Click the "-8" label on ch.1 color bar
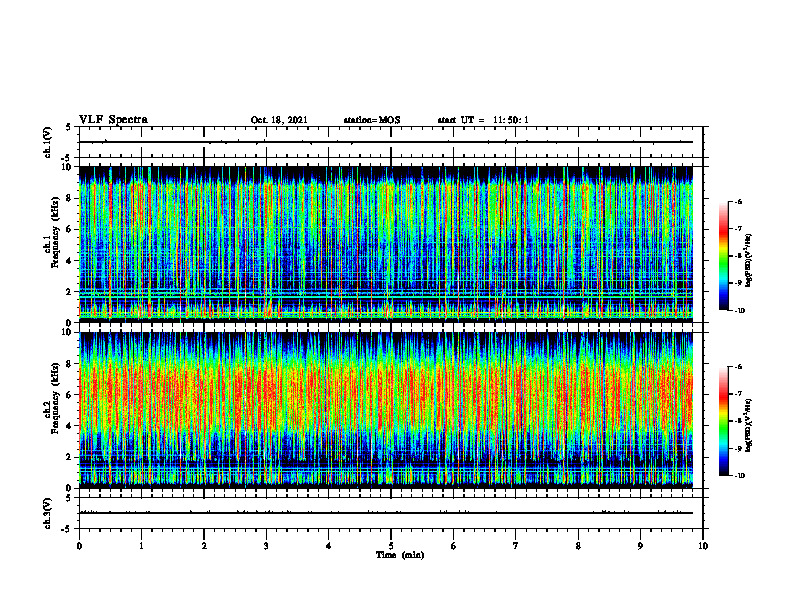The image size is (792, 612). (x=738, y=256)
